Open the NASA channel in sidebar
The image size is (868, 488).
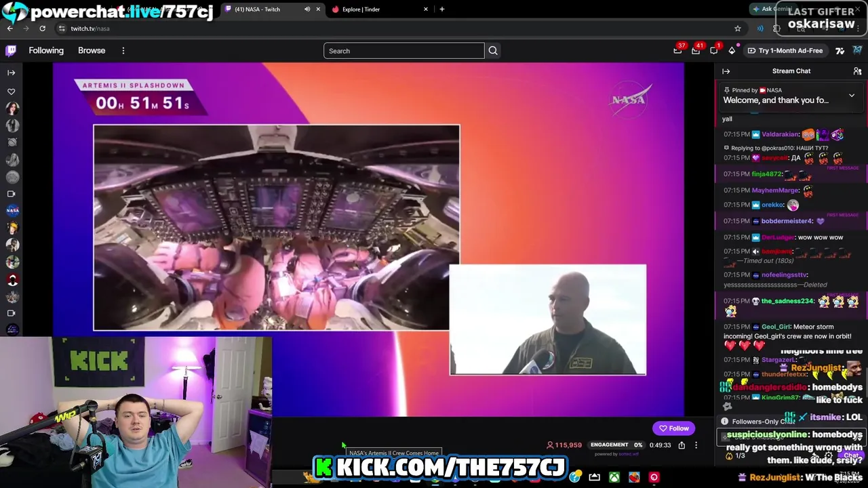pyautogui.click(x=12, y=211)
